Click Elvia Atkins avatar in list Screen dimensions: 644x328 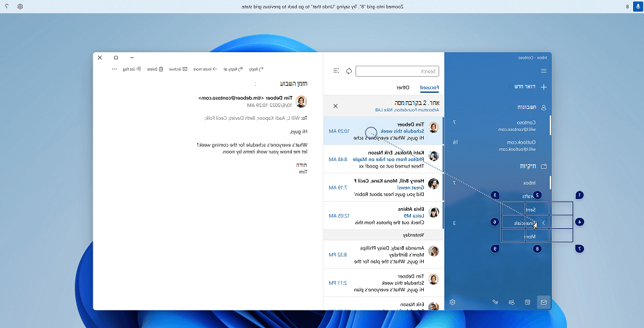click(433, 212)
